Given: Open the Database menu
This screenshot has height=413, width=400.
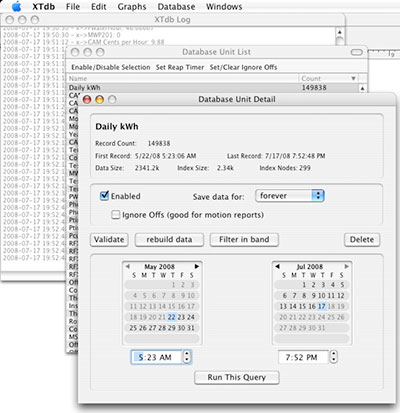Looking at the screenshot, I should [176, 7].
